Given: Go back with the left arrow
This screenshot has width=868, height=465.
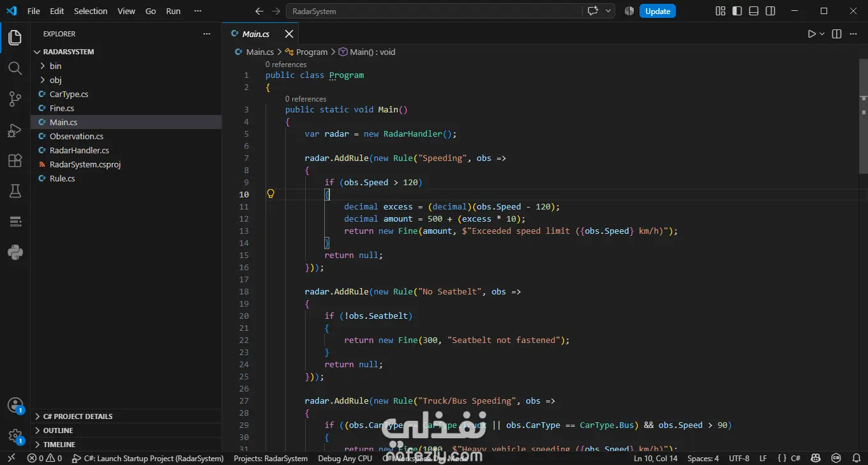Looking at the screenshot, I should (258, 11).
